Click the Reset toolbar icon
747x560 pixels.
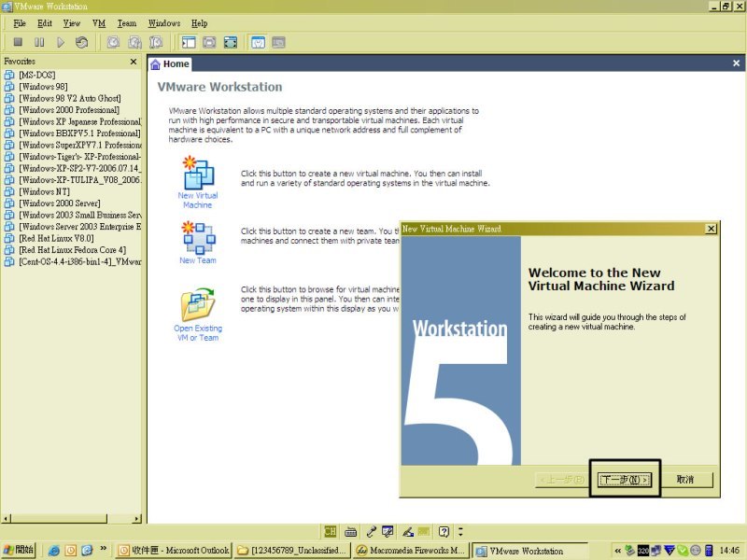click(x=81, y=42)
